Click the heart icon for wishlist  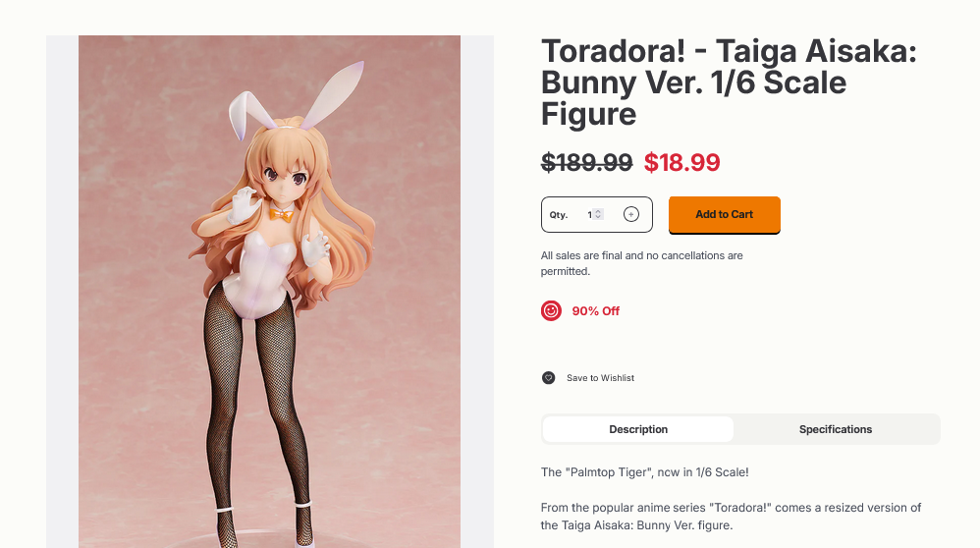548,377
